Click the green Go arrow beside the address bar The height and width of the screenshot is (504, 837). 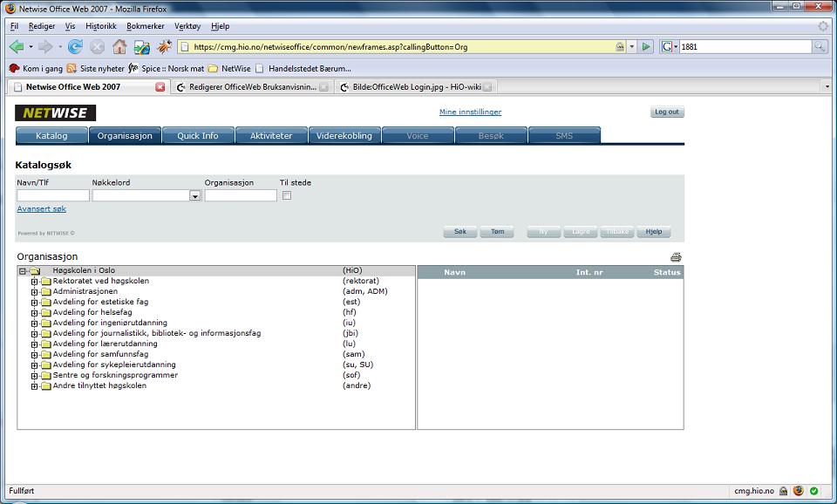646,47
